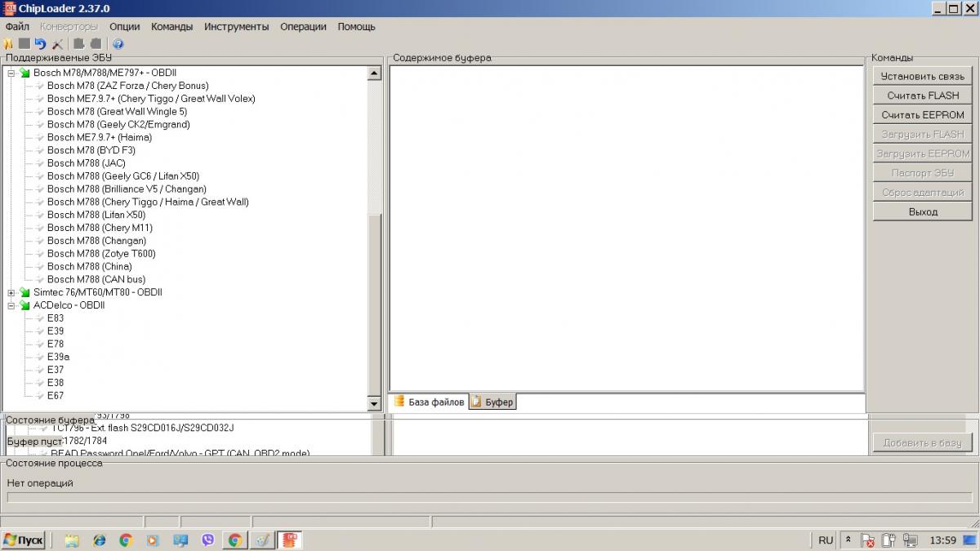Open the media player taskbar icon
The image size is (980, 551).
tap(153, 540)
